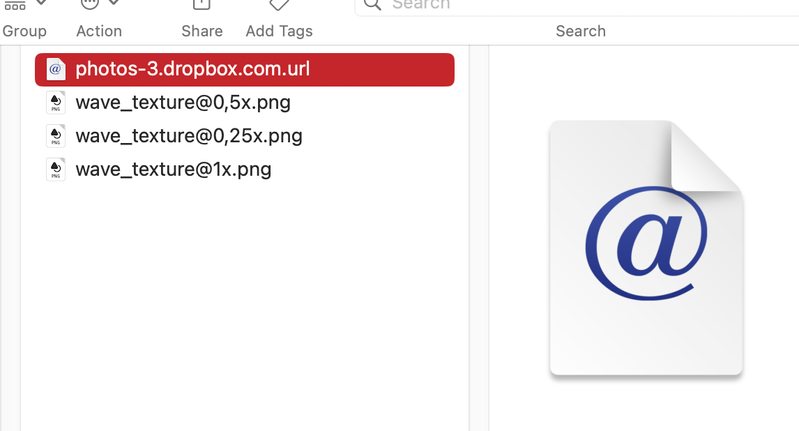Screen dimensions: 799x431
Task: Click the @ icon beside photos-3.dropbox.com.url
Action: click(56, 69)
